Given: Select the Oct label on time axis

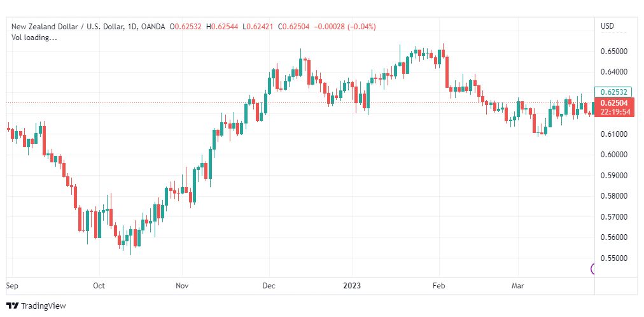Looking at the screenshot, I should click(99, 285).
